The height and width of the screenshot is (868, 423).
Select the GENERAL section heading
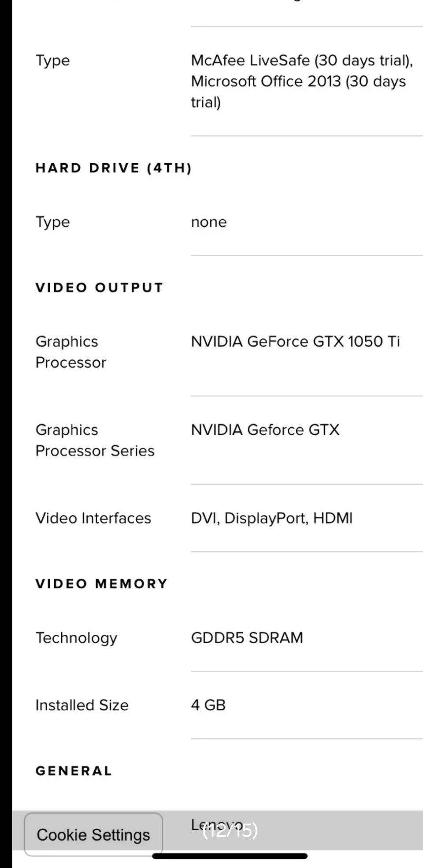pos(74,771)
